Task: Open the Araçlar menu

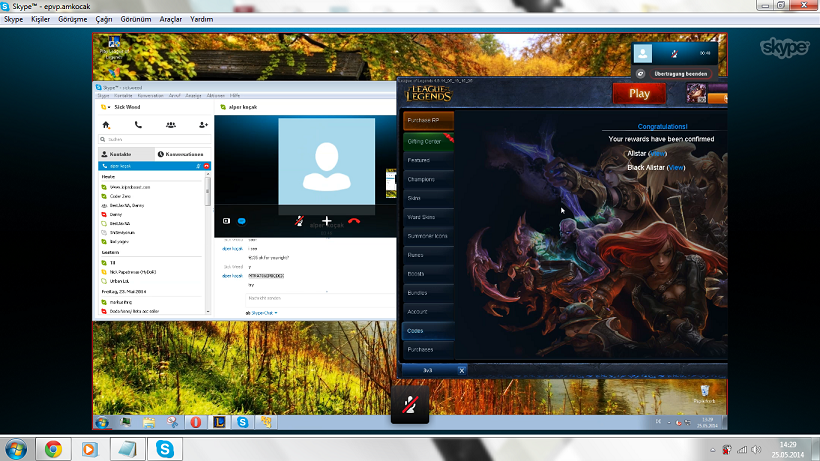Action: pos(170,19)
